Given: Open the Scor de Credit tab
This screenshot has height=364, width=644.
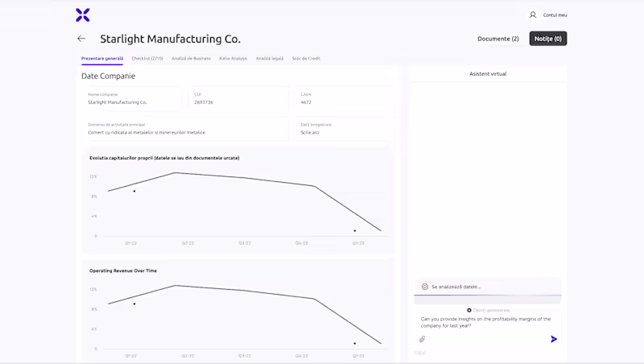Looking at the screenshot, I should coord(306,59).
